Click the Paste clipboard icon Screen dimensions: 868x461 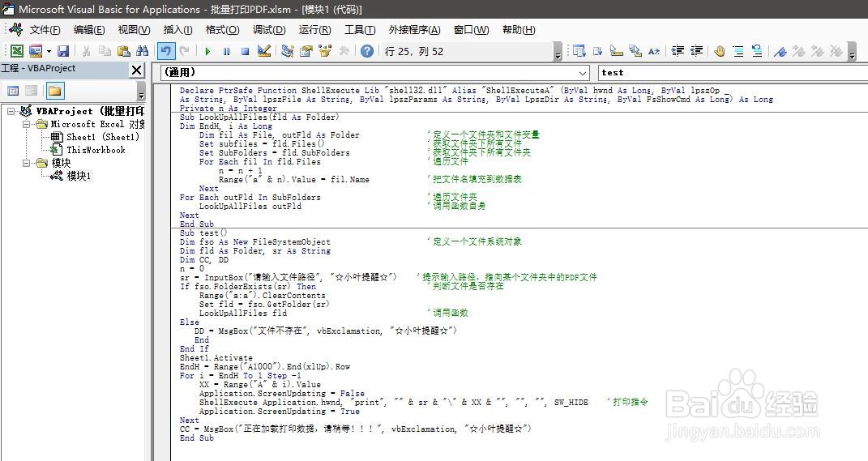point(123,51)
